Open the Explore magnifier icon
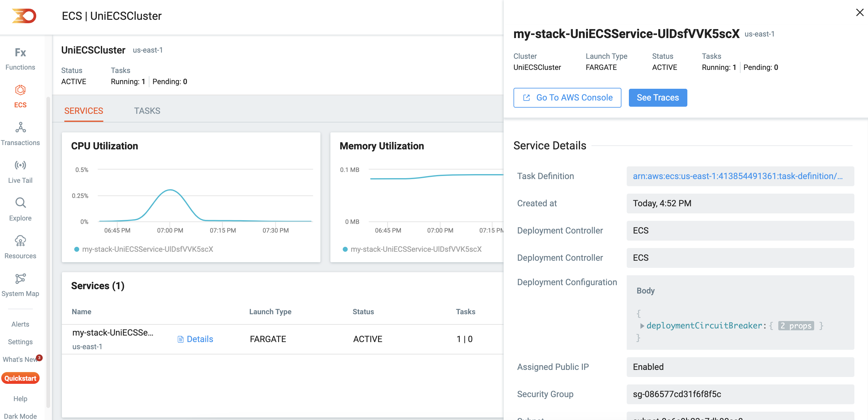868x420 pixels. 20,203
